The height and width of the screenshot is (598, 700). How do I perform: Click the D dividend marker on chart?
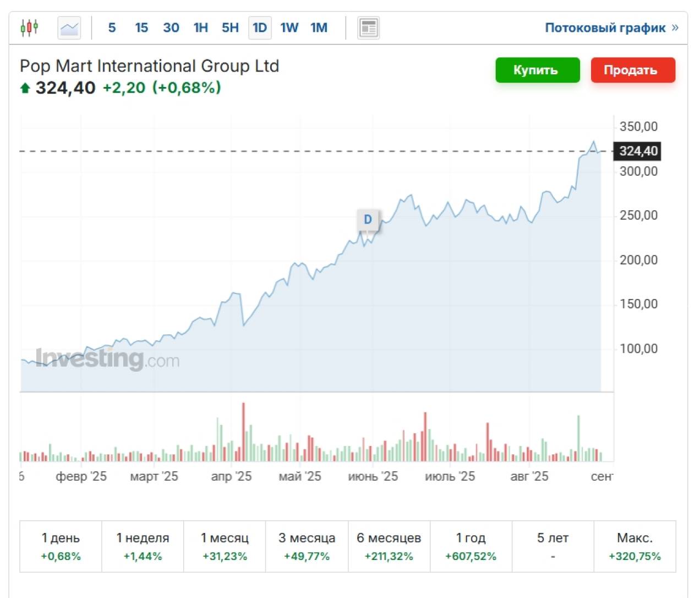point(368,220)
